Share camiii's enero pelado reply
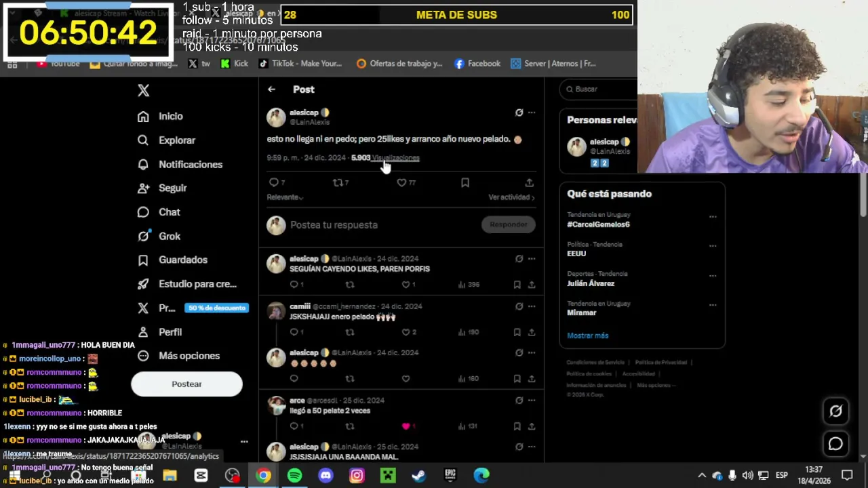This screenshot has height=488, width=868. (x=532, y=332)
